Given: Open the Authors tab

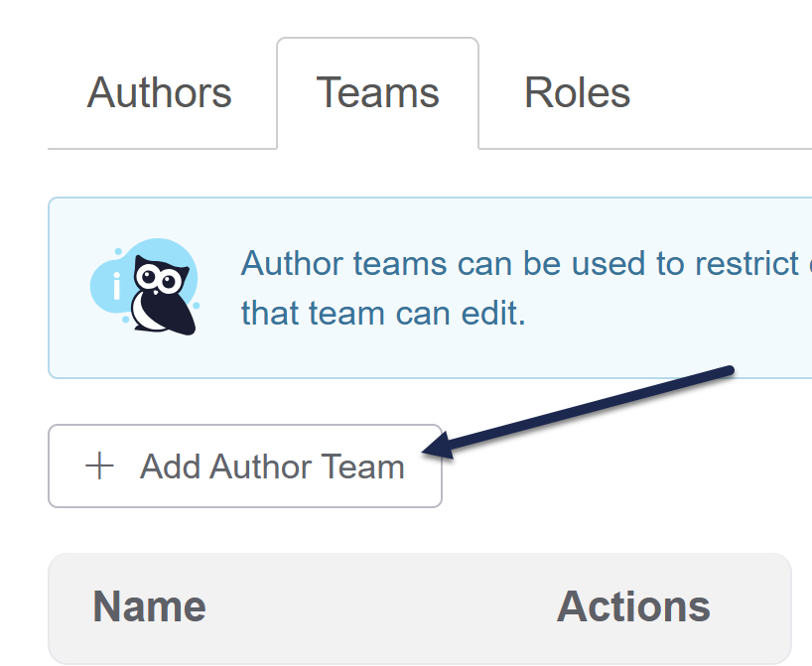Looking at the screenshot, I should tap(159, 93).
